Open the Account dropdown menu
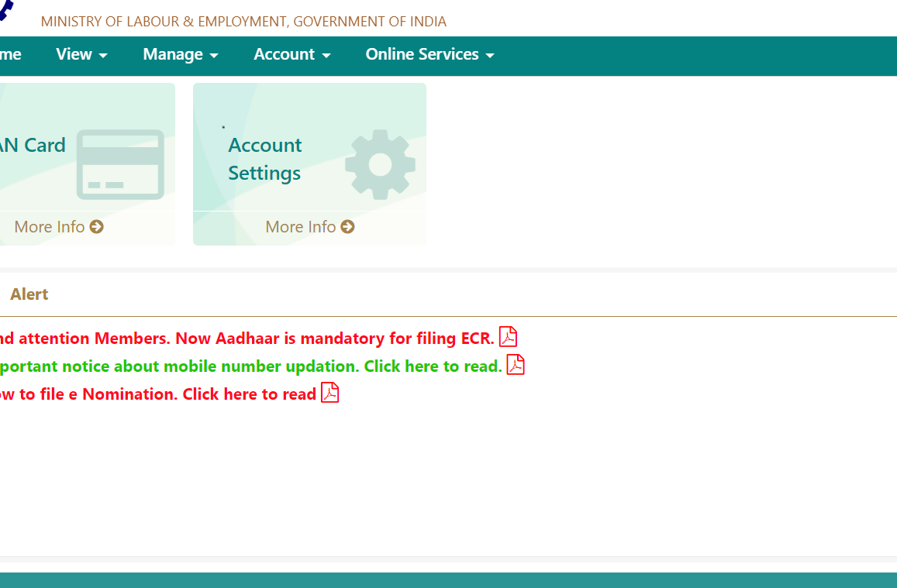Viewport: 897px width, 588px height. pyautogui.click(x=292, y=54)
